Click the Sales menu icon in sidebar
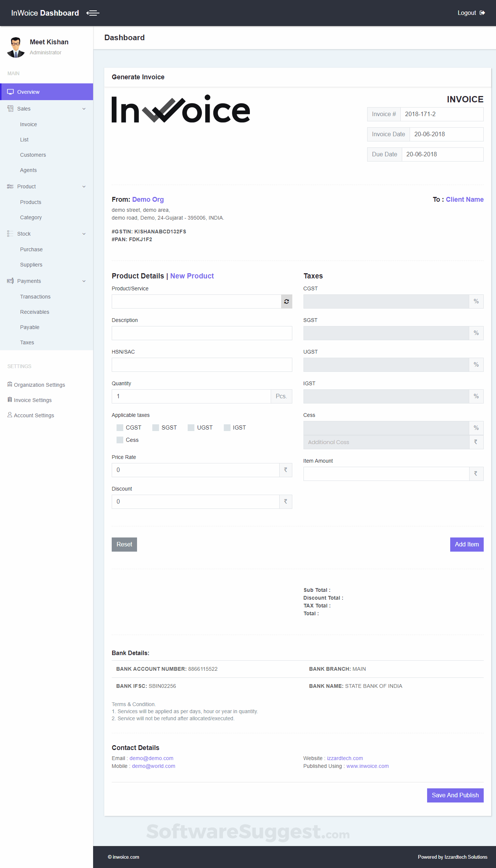496x868 pixels. point(10,109)
